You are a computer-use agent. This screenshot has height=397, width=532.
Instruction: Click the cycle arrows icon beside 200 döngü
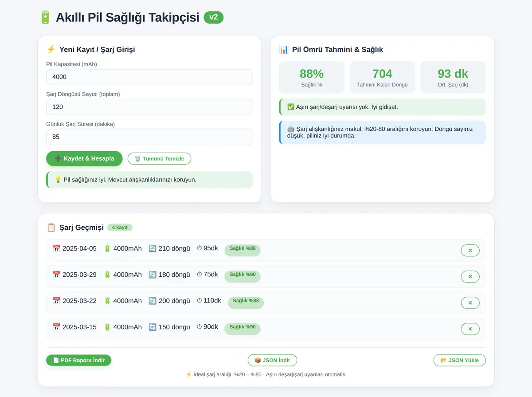[x=153, y=301]
